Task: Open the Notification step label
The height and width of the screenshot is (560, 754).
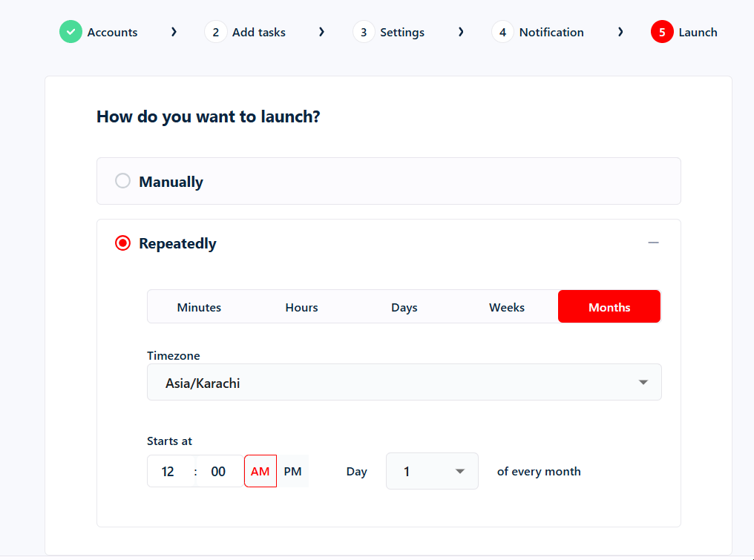Action: pyautogui.click(x=551, y=32)
